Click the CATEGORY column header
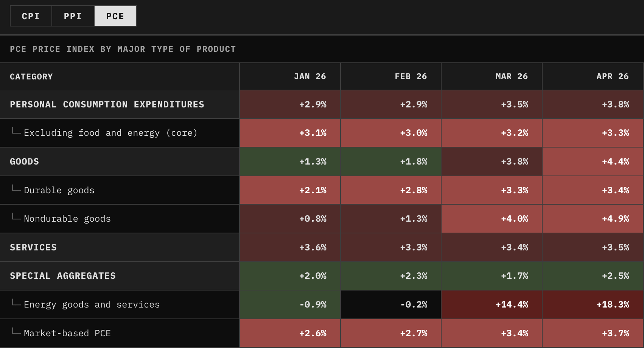This screenshot has height=348, width=644. pos(120,76)
